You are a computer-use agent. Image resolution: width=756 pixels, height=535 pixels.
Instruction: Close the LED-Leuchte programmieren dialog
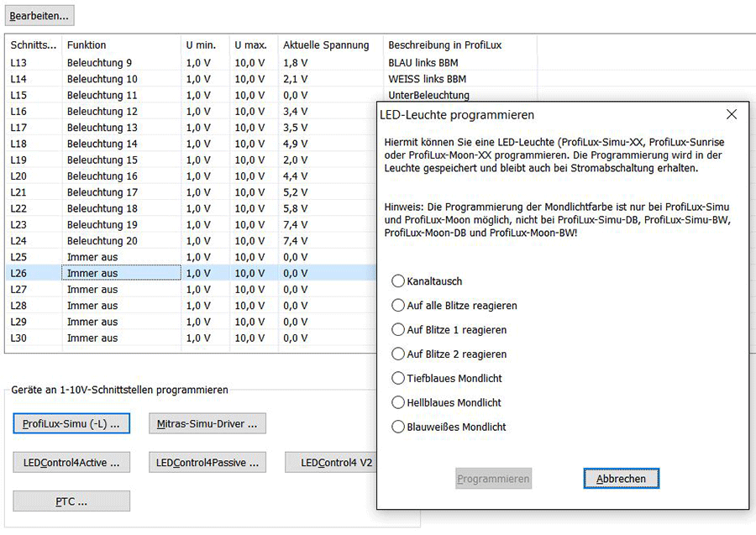click(x=731, y=113)
